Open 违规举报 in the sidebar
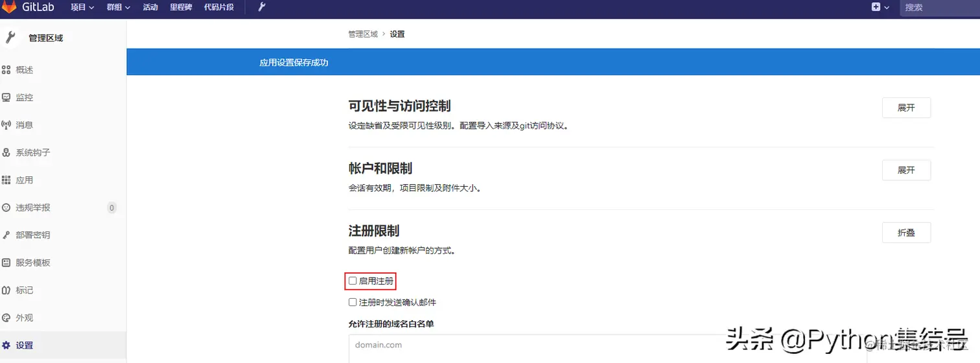Image resolution: width=980 pixels, height=363 pixels. click(x=33, y=207)
